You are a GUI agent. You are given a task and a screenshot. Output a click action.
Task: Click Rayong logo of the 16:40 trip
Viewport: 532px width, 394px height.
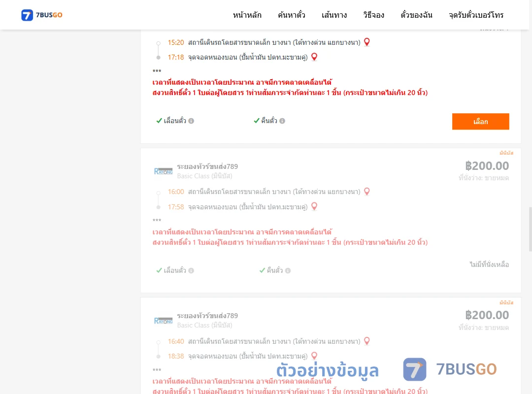(163, 320)
